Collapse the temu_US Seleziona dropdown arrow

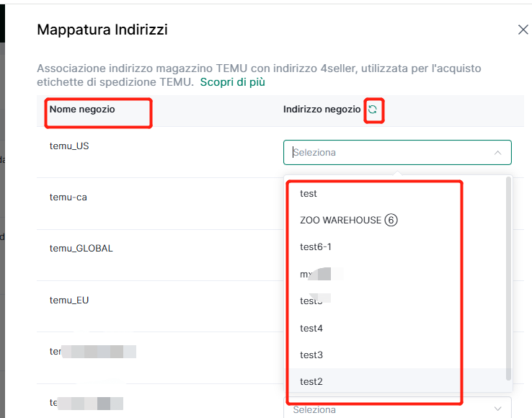[x=497, y=153]
